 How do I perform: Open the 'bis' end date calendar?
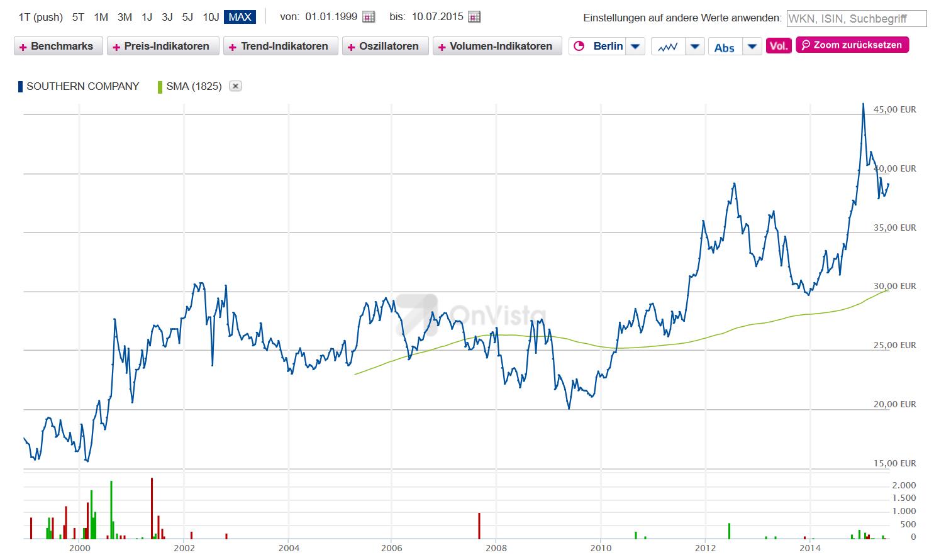[475, 17]
